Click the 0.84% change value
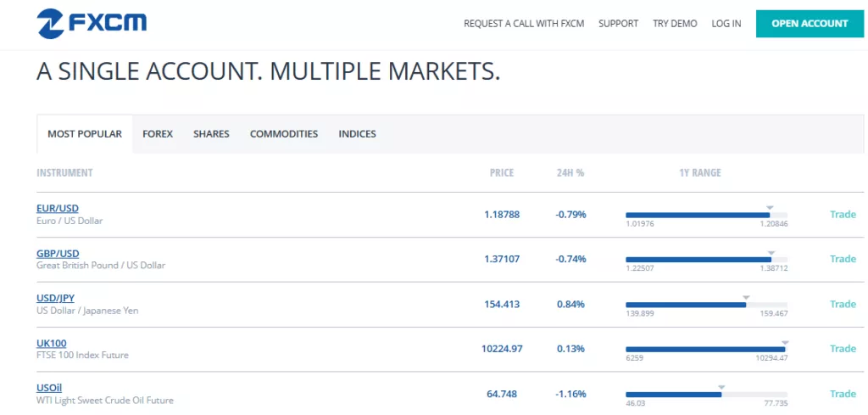Screen dimensions: 868x415 pyautogui.click(x=570, y=304)
